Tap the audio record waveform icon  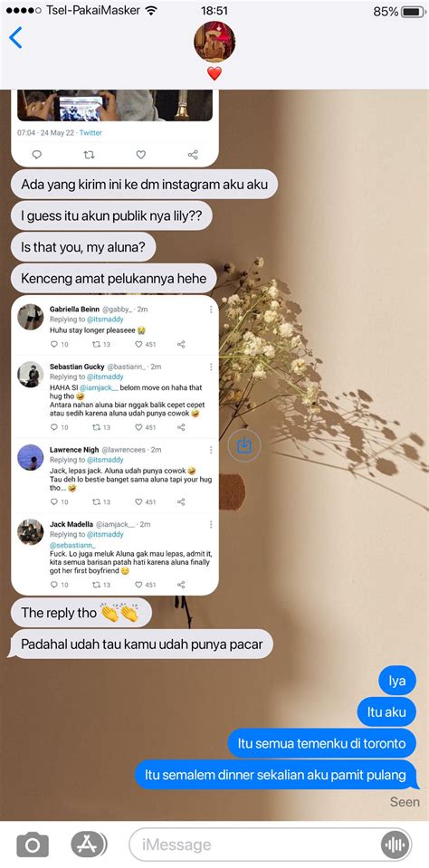click(395, 845)
